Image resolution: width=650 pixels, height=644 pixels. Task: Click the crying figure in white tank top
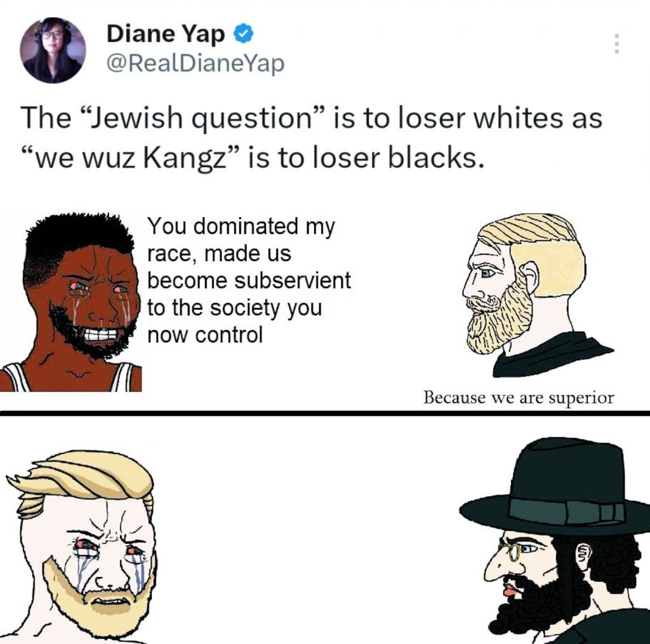(71, 302)
